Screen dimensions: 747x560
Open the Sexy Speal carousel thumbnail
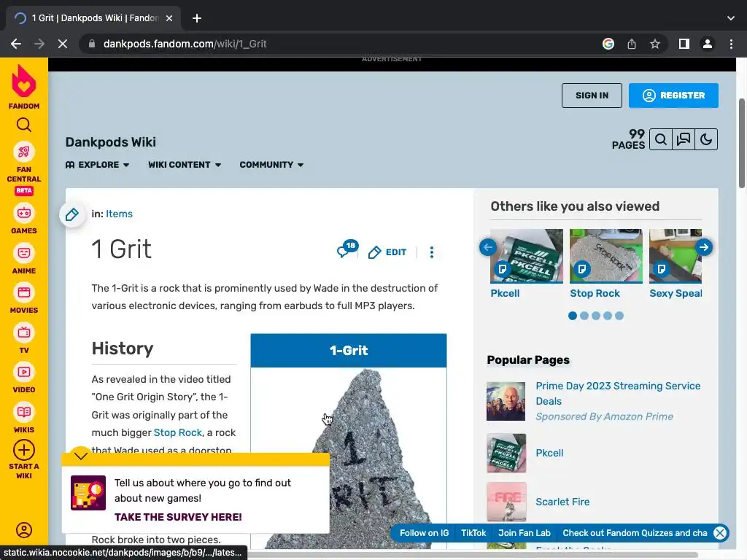point(676,256)
